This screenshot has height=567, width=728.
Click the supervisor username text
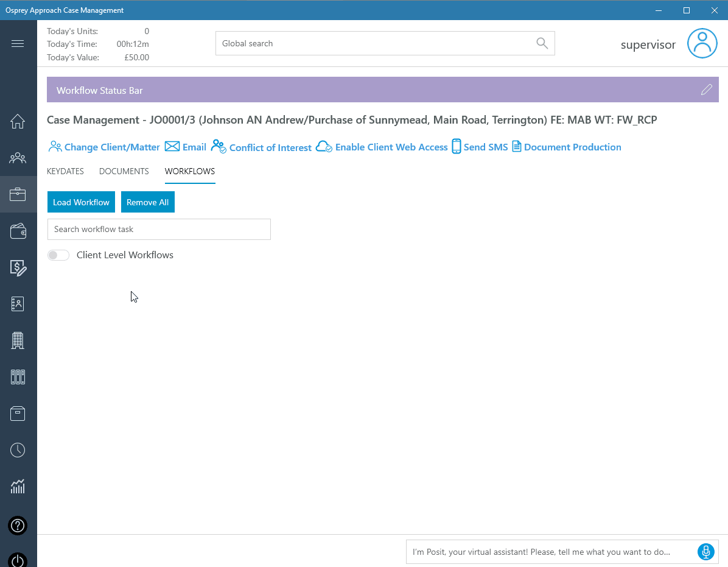point(648,44)
